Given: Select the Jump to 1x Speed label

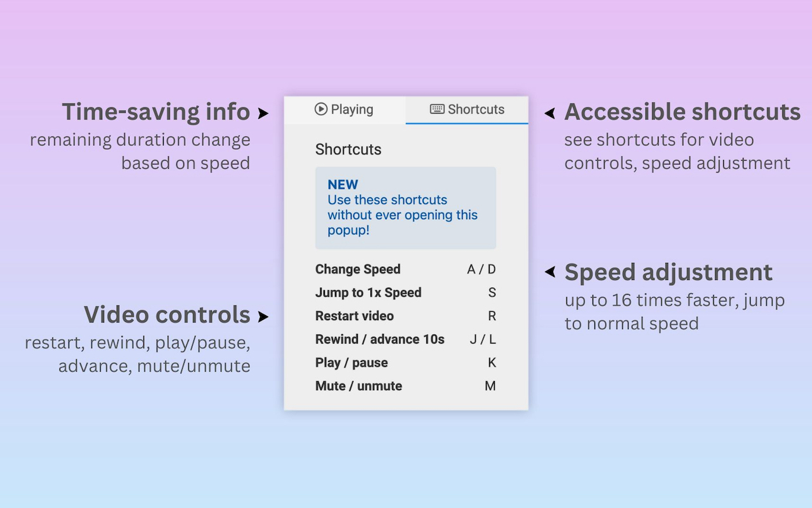Looking at the screenshot, I should (x=369, y=293).
